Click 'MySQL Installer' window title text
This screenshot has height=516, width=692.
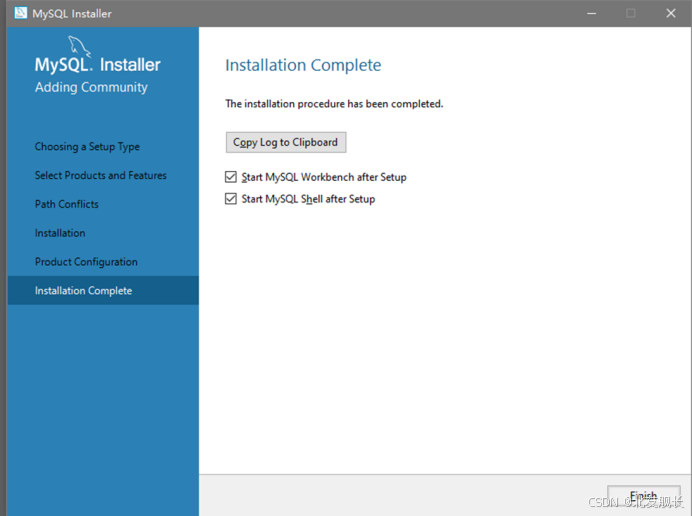72,14
